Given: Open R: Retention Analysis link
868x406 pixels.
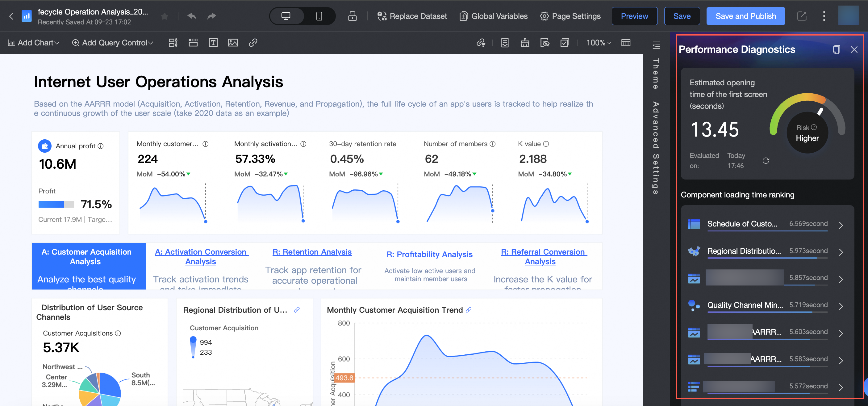Looking at the screenshot, I should (x=312, y=252).
